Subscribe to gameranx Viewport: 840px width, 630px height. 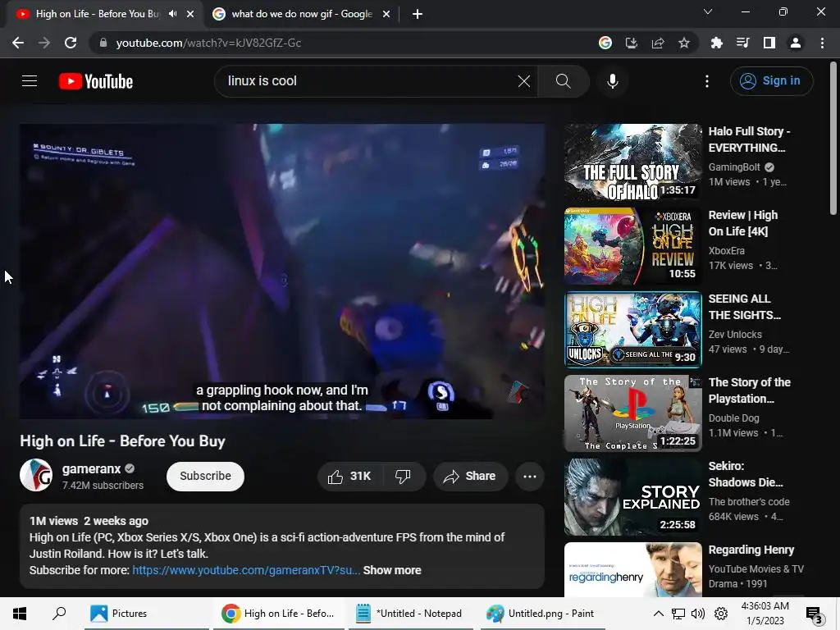pos(205,477)
